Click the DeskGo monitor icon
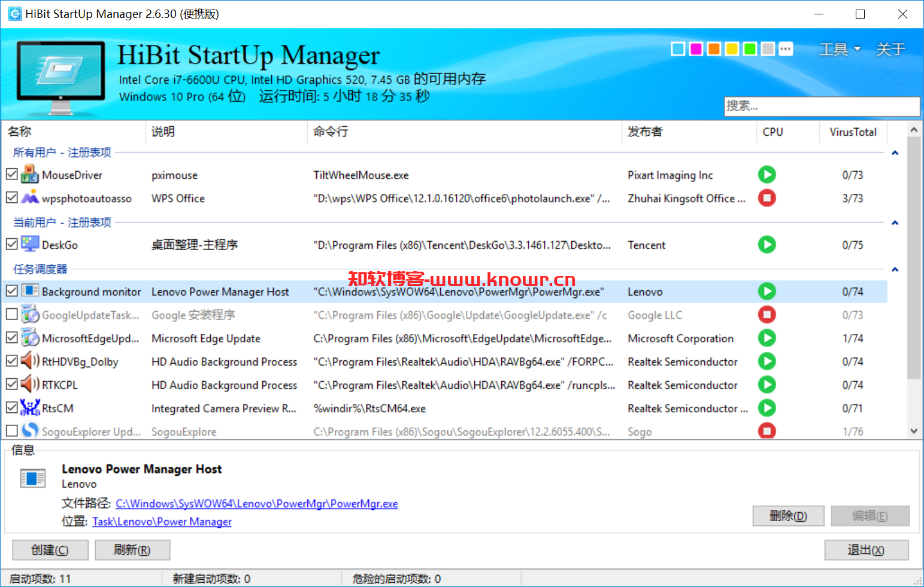This screenshot has height=587, width=924. click(30, 244)
